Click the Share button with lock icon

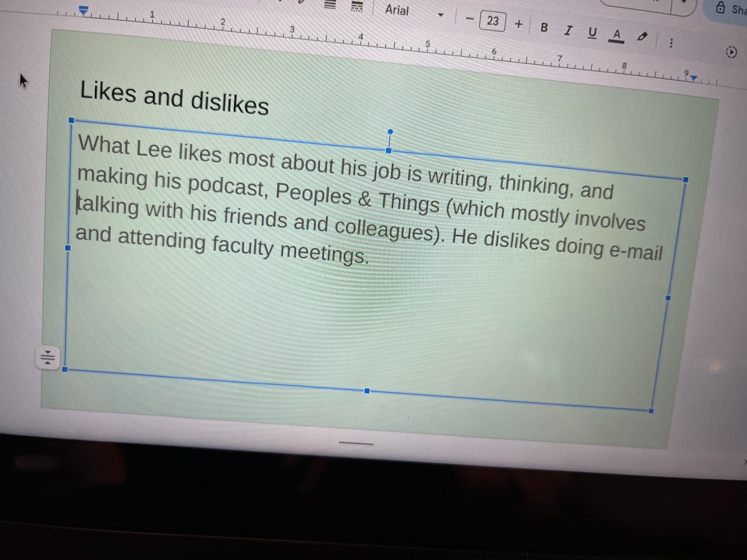tap(730, 9)
